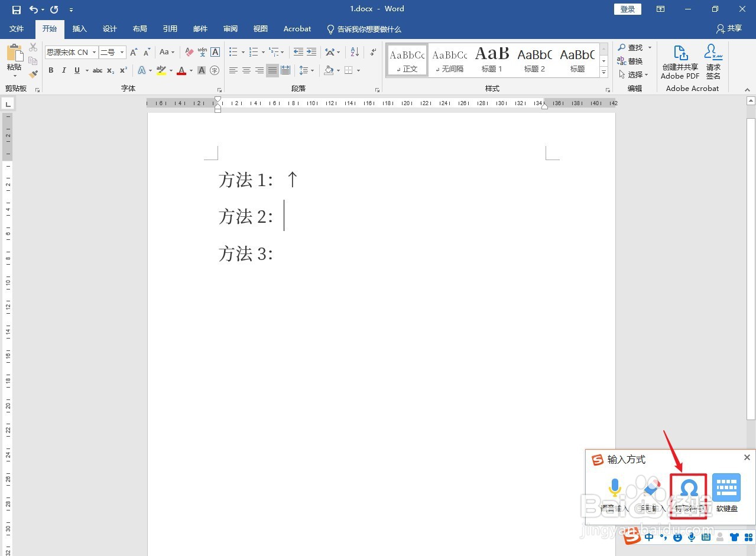
Task: Select 语音输入 voice input microphone
Action: pos(615,495)
